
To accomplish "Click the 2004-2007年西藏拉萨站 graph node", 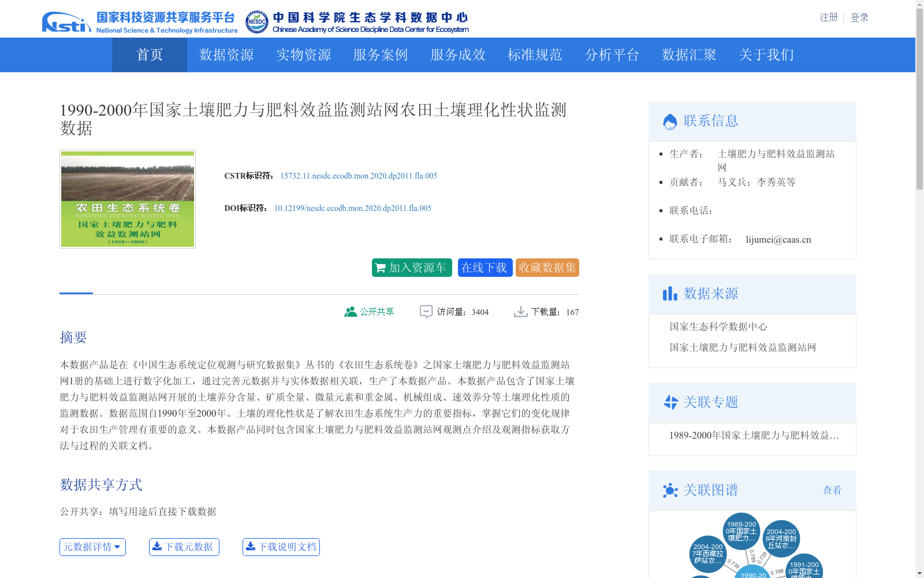I will [x=708, y=554].
